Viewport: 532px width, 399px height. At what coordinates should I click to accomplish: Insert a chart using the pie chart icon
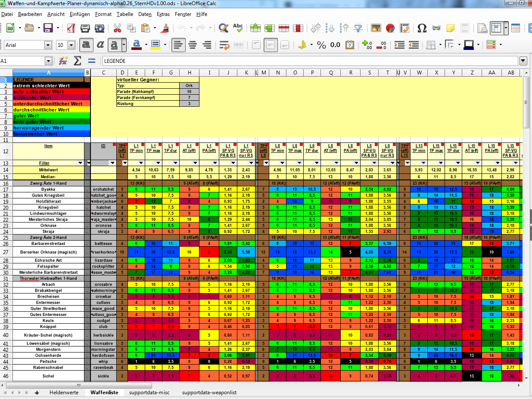coord(390,28)
